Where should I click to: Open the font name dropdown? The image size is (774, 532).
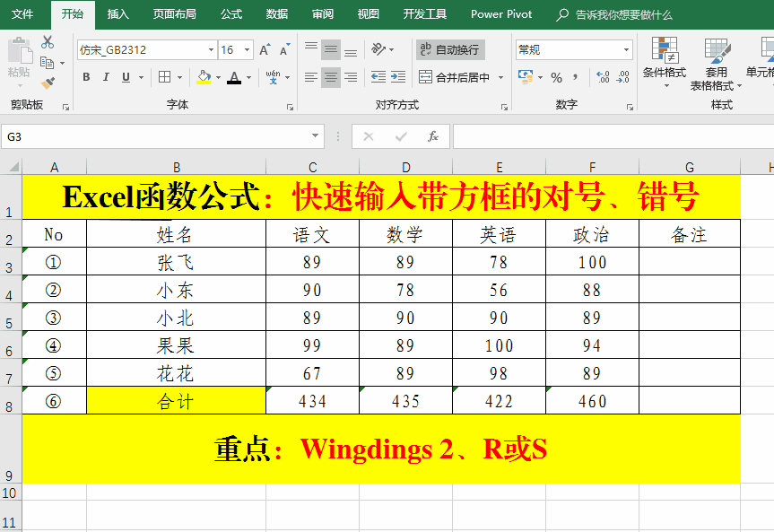211,50
